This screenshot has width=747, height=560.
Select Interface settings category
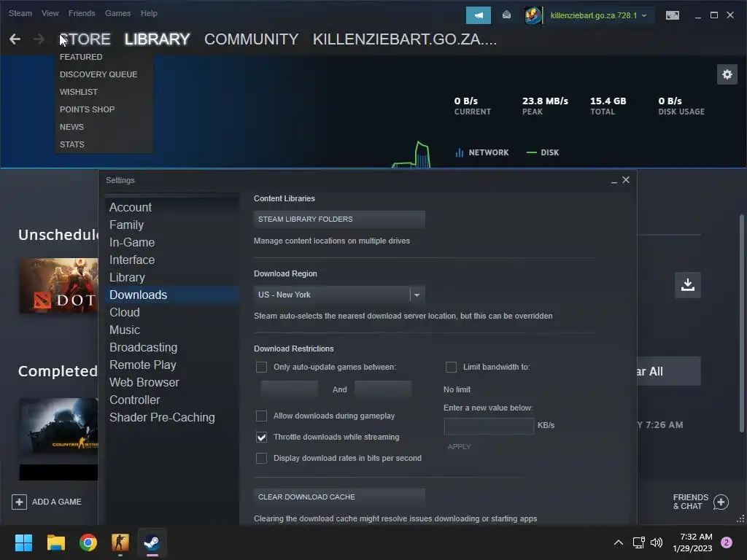pos(132,260)
